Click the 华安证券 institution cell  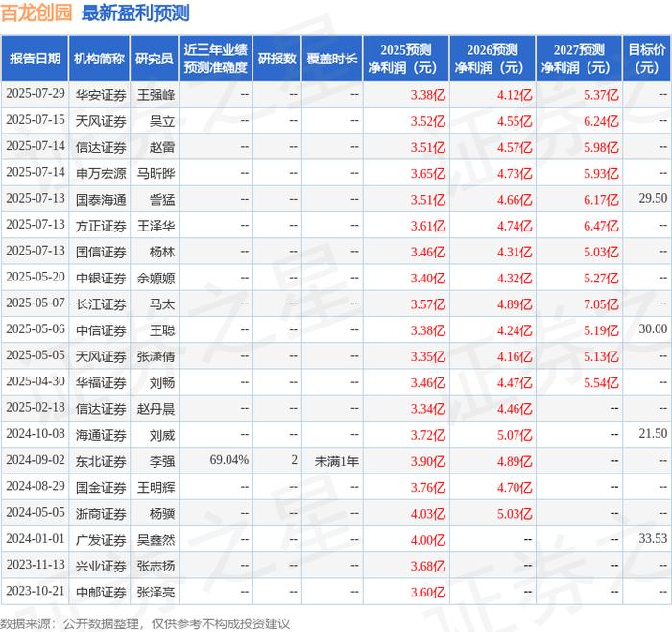pyautogui.click(x=101, y=95)
